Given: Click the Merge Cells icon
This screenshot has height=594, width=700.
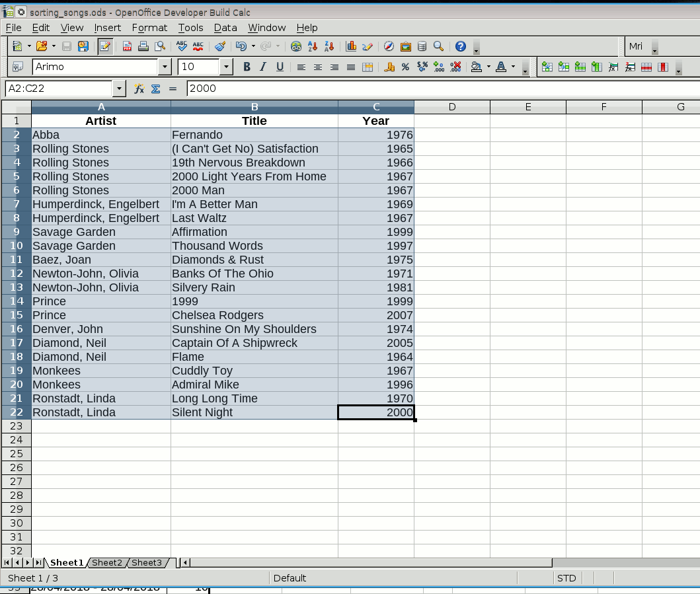Looking at the screenshot, I should click(x=368, y=67).
